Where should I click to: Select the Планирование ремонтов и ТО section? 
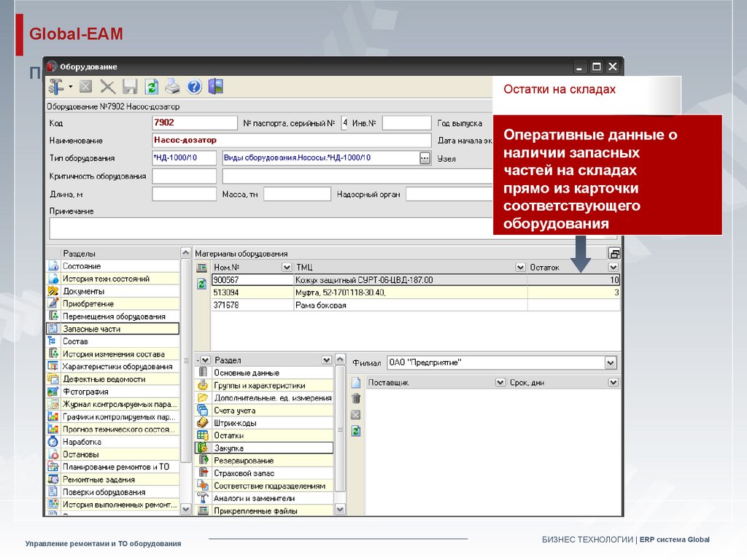click(x=115, y=467)
